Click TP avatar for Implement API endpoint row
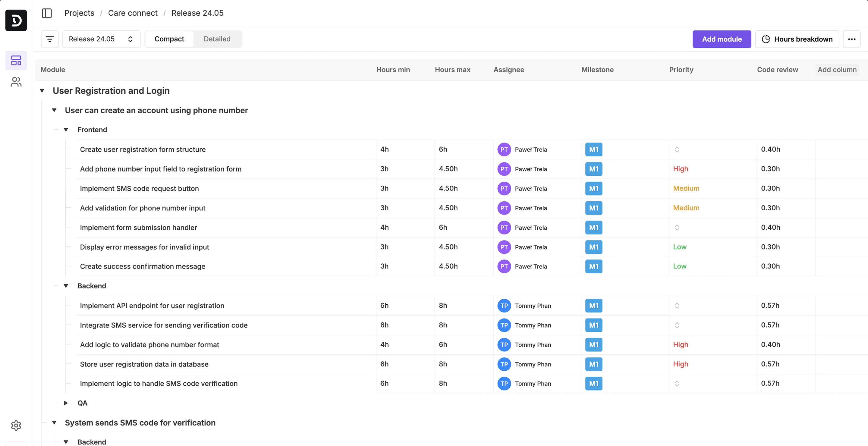The image size is (868, 446). (x=504, y=306)
